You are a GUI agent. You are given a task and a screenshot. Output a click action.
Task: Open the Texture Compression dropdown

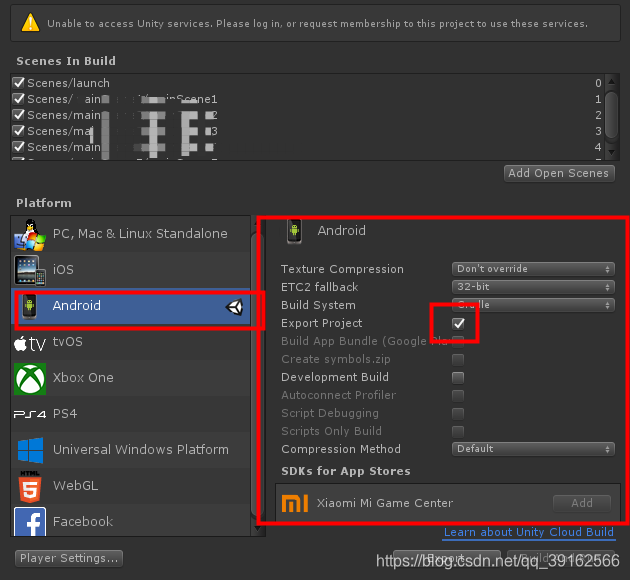533,269
